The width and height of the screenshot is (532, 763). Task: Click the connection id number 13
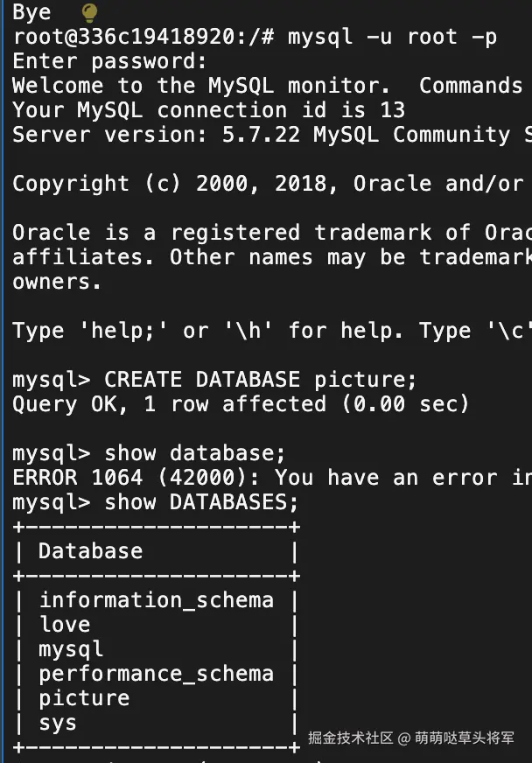(393, 110)
